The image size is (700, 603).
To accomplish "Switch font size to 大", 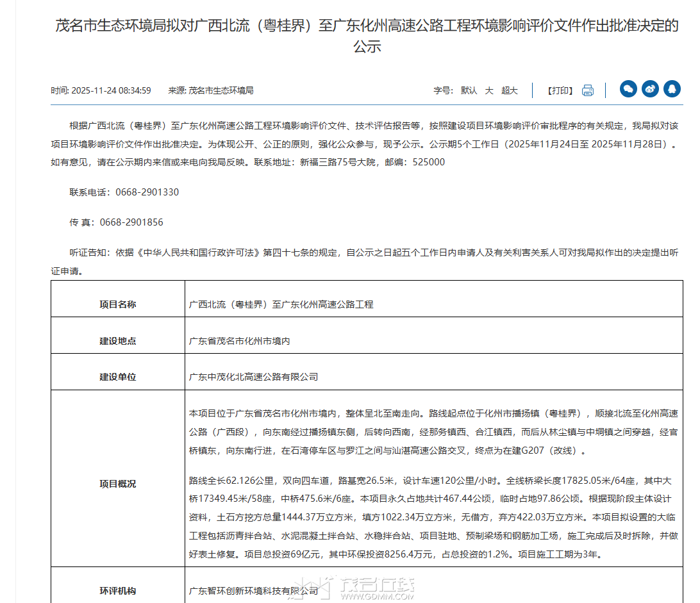I will tap(489, 90).
